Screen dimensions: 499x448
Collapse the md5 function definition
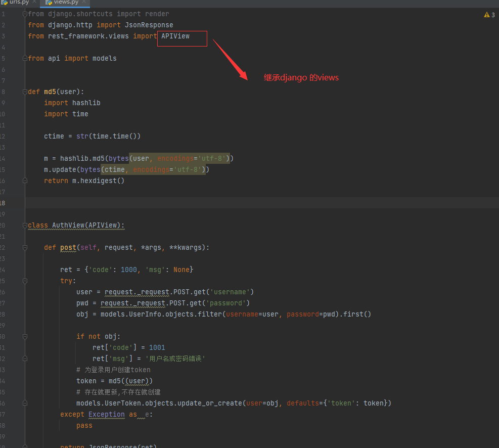coord(25,92)
